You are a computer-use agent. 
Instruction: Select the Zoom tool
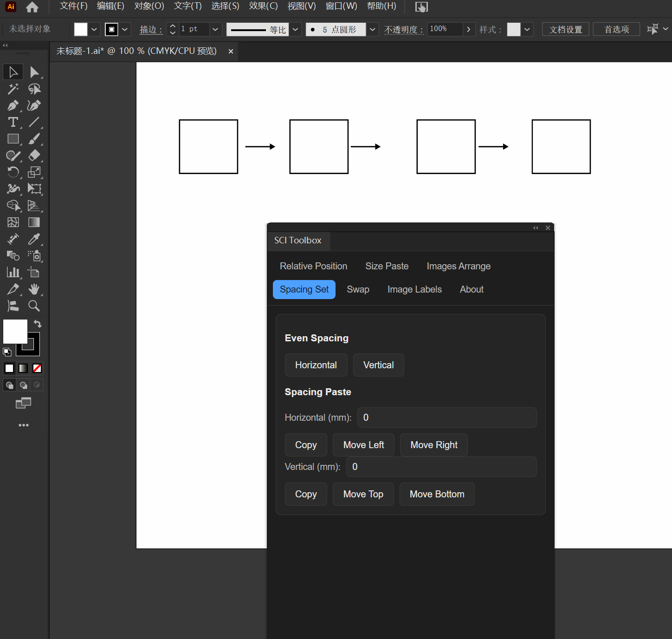click(x=34, y=306)
